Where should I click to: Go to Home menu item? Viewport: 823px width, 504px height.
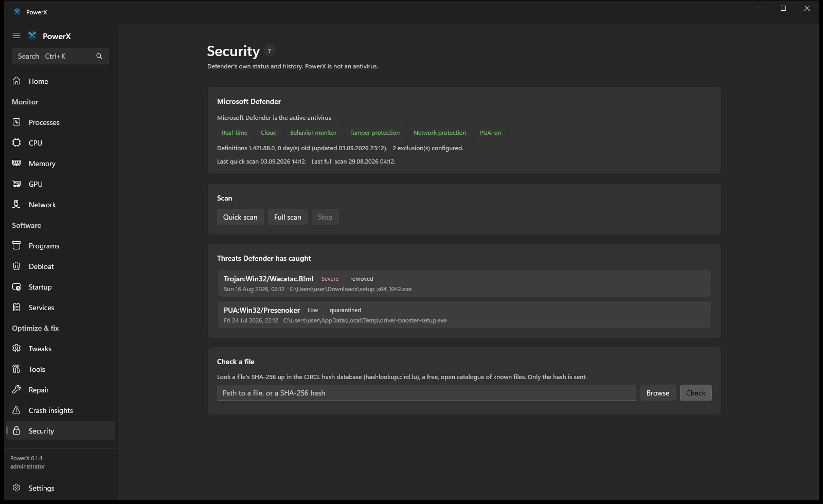pyautogui.click(x=61, y=81)
